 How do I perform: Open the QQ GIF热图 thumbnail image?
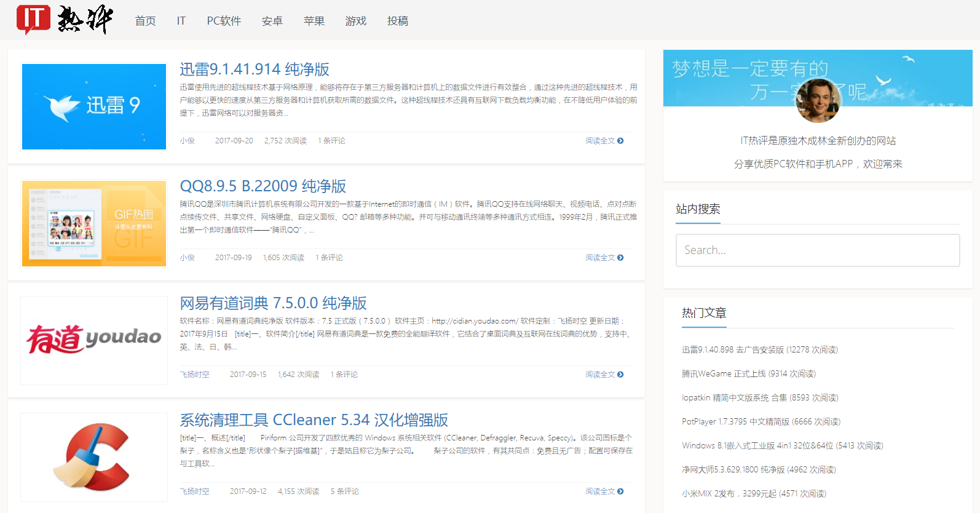(x=94, y=223)
